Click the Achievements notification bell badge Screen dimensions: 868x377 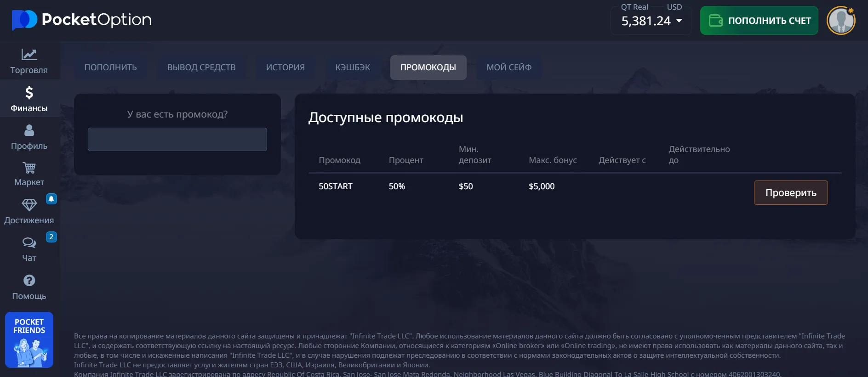(51, 199)
